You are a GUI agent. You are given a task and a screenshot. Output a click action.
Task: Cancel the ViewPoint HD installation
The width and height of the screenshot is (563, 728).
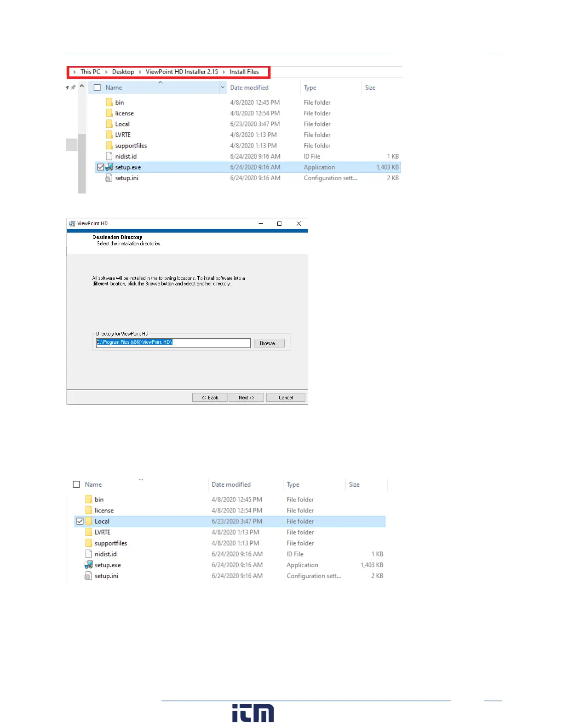pyautogui.click(x=286, y=398)
